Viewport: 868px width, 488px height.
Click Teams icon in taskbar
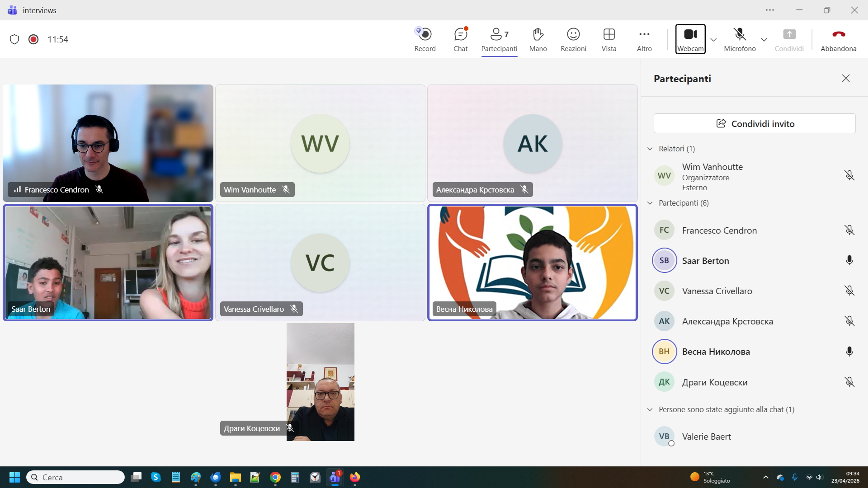[x=335, y=477]
